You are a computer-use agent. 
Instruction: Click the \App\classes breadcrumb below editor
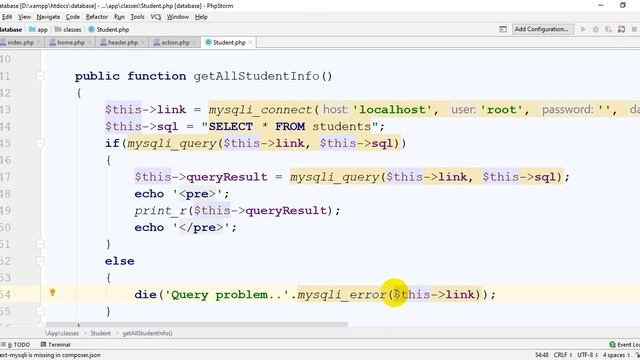[62, 333]
